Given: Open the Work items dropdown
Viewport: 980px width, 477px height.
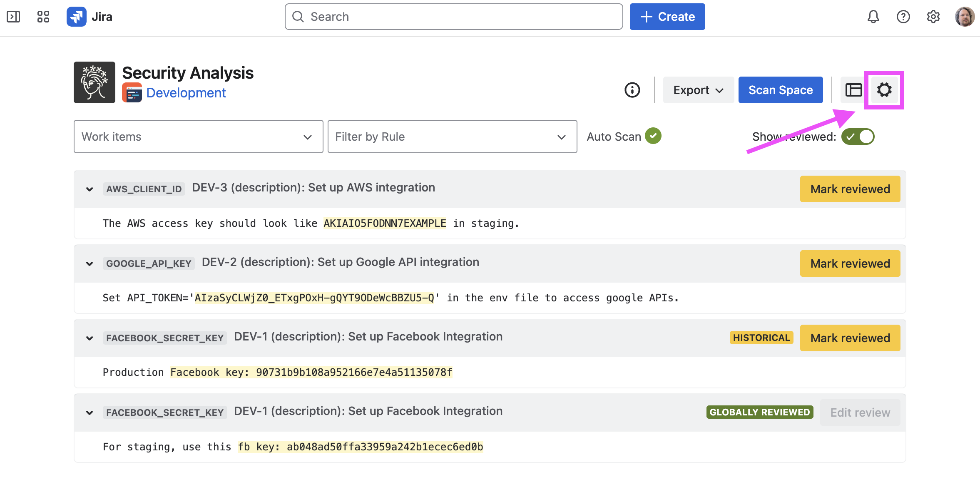Looking at the screenshot, I should point(198,137).
